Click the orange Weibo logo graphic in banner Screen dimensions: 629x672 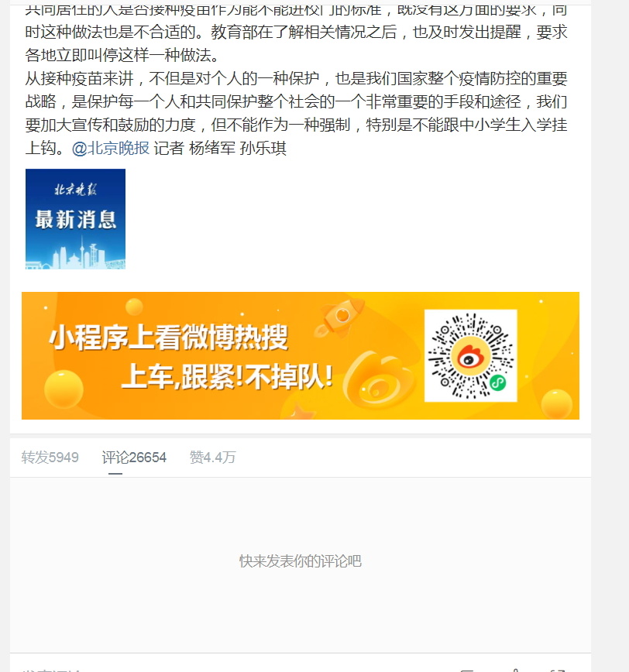tap(380, 380)
